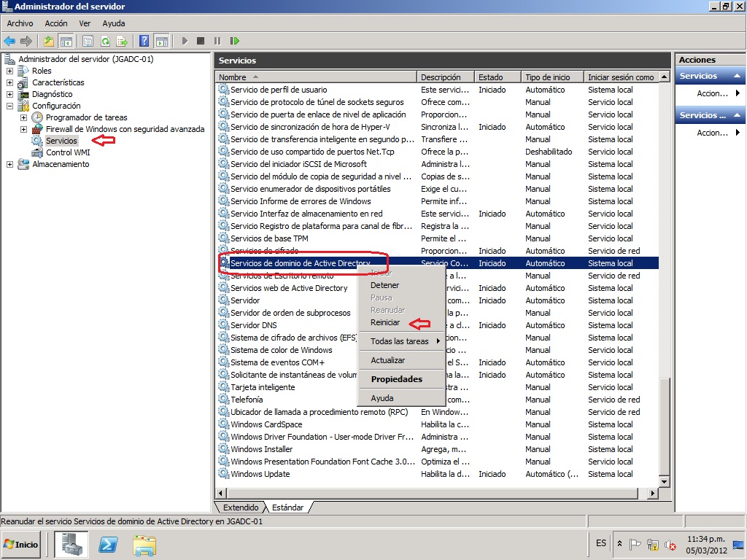This screenshot has height=560, width=747.
Task: Click the Control WMI tree icon
Action: [x=37, y=152]
